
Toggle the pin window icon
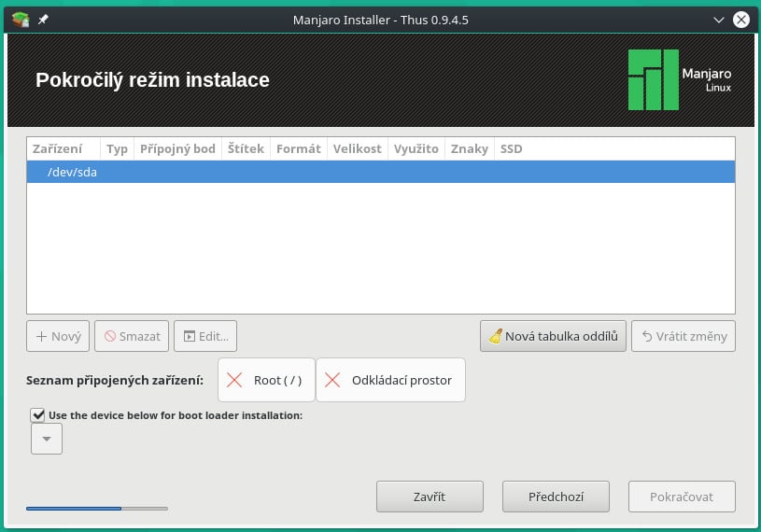(x=43, y=20)
